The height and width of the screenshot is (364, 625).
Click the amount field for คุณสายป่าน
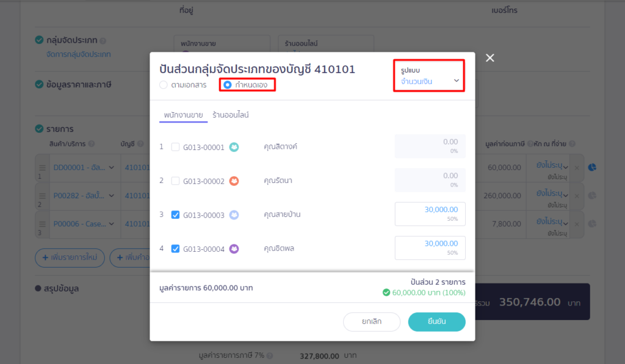pyautogui.click(x=430, y=213)
